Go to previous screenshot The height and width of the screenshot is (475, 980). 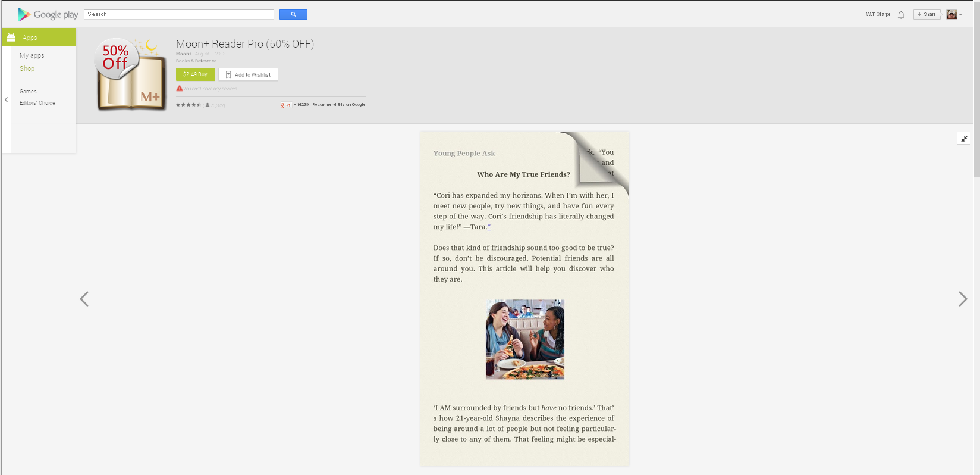coord(84,299)
